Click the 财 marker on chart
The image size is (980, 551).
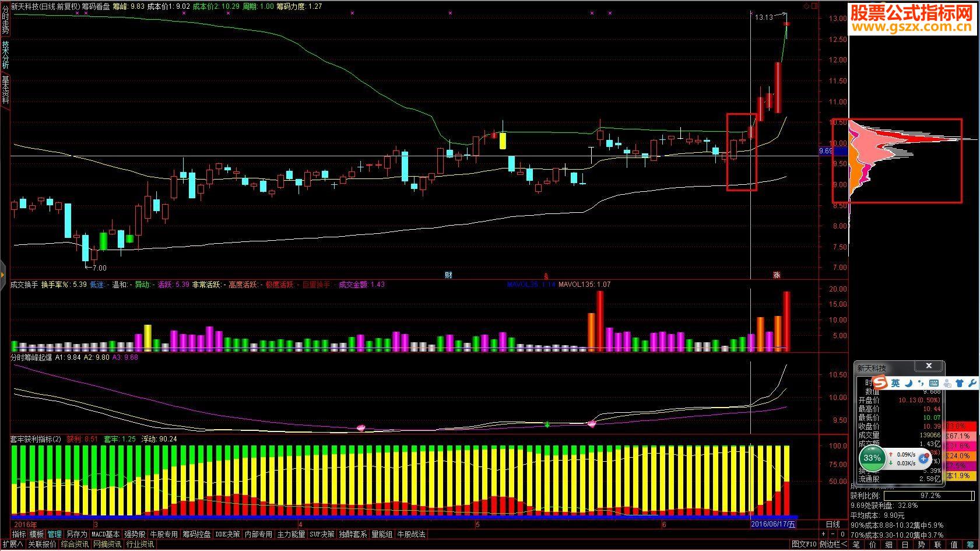[448, 275]
